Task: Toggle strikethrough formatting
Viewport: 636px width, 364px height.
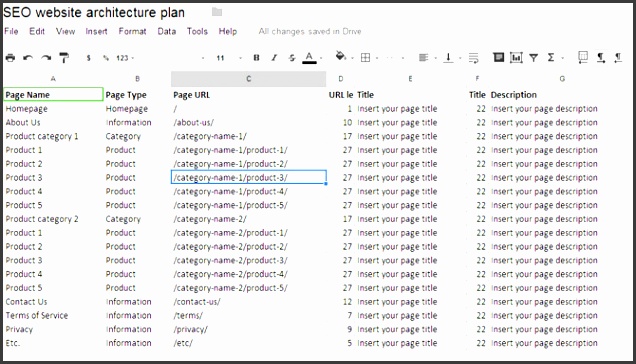Action: tap(292, 58)
